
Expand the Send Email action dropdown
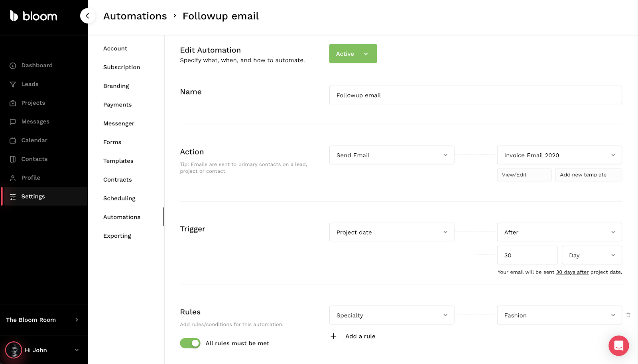tap(392, 155)
